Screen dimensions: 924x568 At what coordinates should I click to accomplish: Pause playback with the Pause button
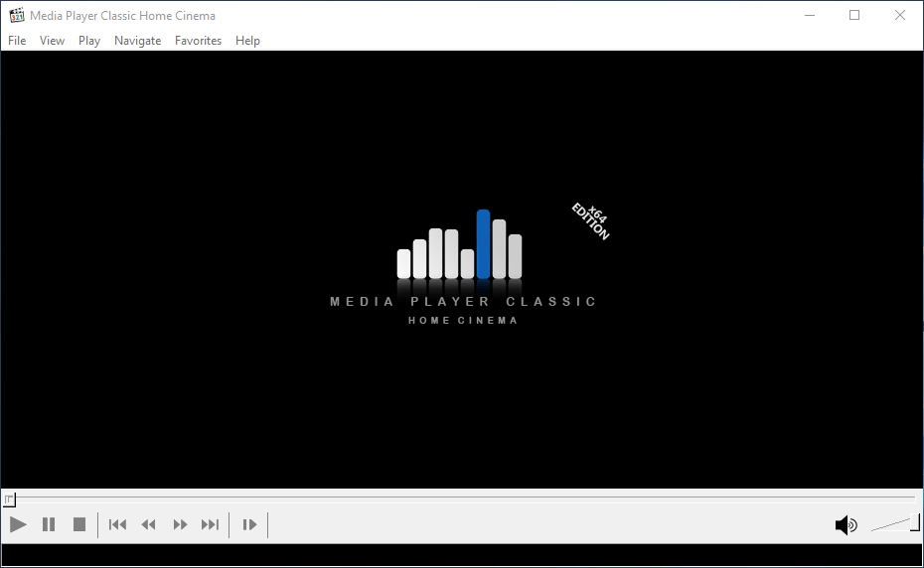(49, 524)
